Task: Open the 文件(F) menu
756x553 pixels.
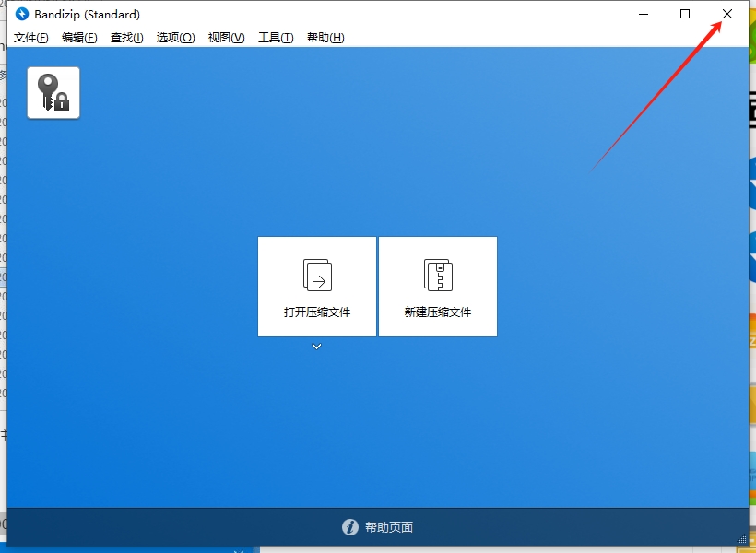Action: [x=30, y=38]
